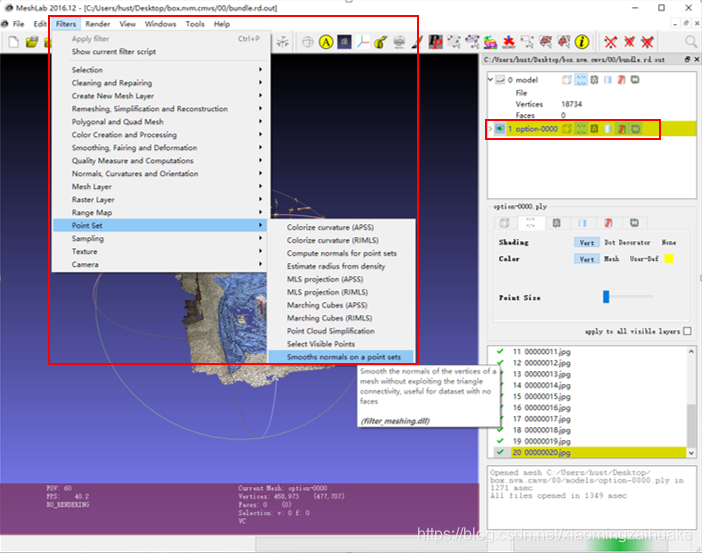Click the colored axes icon left of the trackball
The width and height of the screenshot is (702, 553).
click(283, 42)
